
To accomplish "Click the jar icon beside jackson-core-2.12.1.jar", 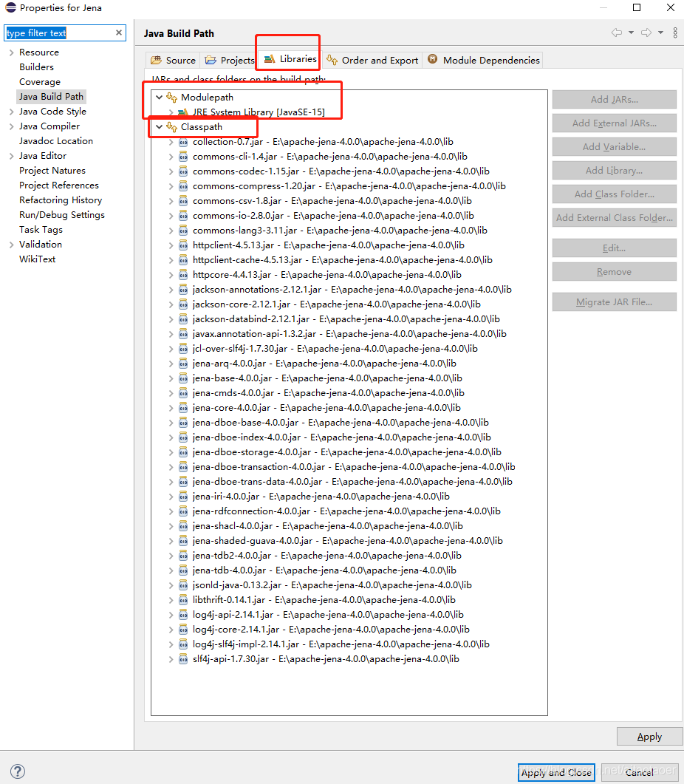I will (183, 304).
